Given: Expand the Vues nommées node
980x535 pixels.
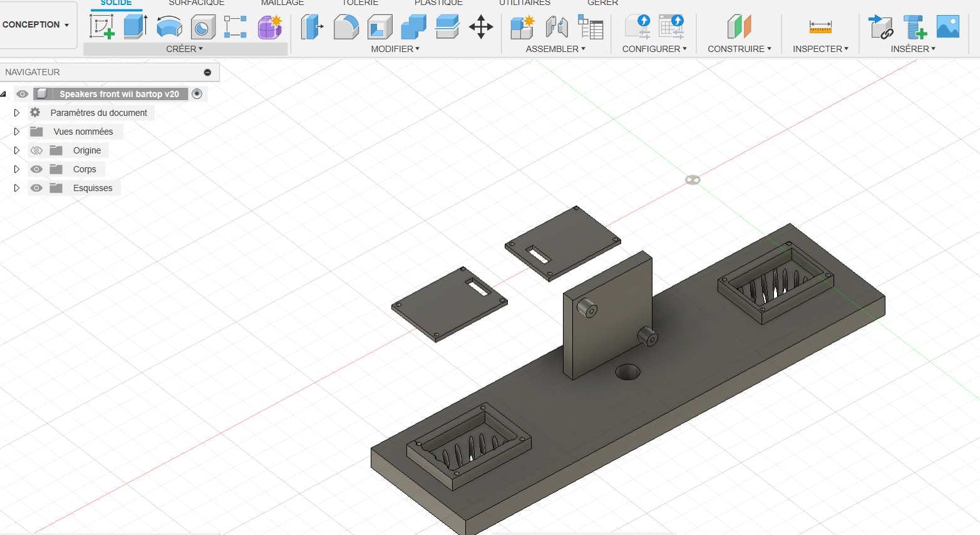Looking at the screenshot, I should (17, 132).
